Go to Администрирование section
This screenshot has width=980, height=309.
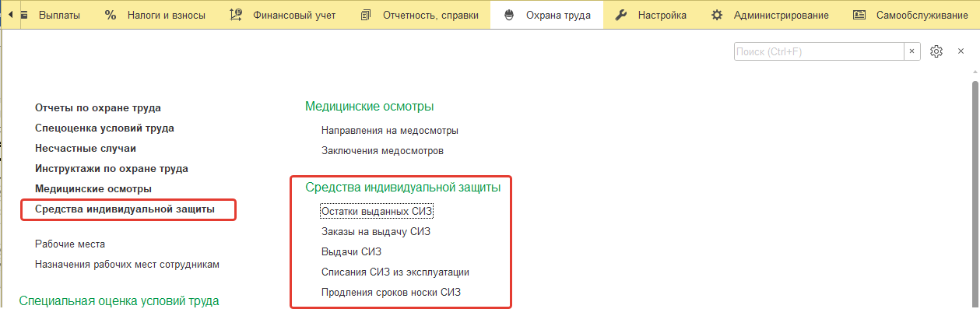pos(781,15)
